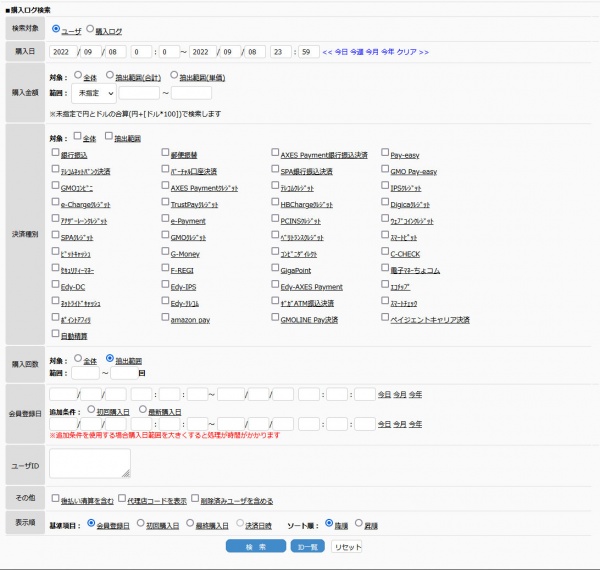Enable the GMOLINE Pay決済 checkbox

point(275,319)
